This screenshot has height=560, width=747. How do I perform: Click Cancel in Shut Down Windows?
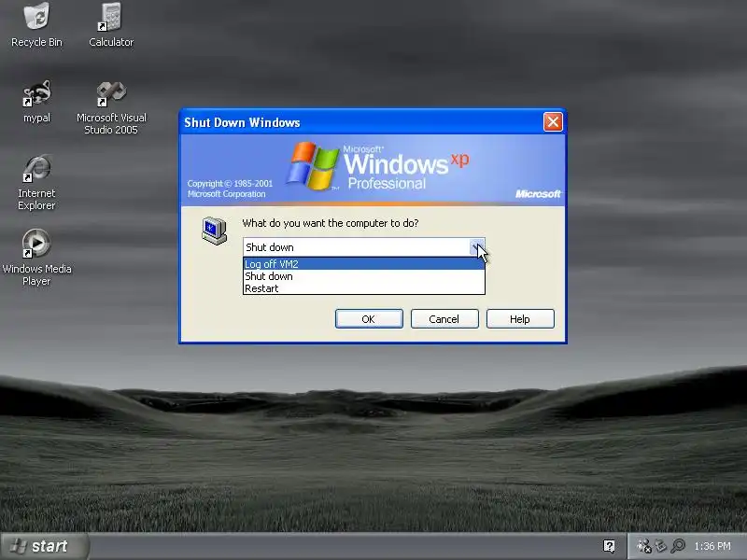click(x=444, y=319)
